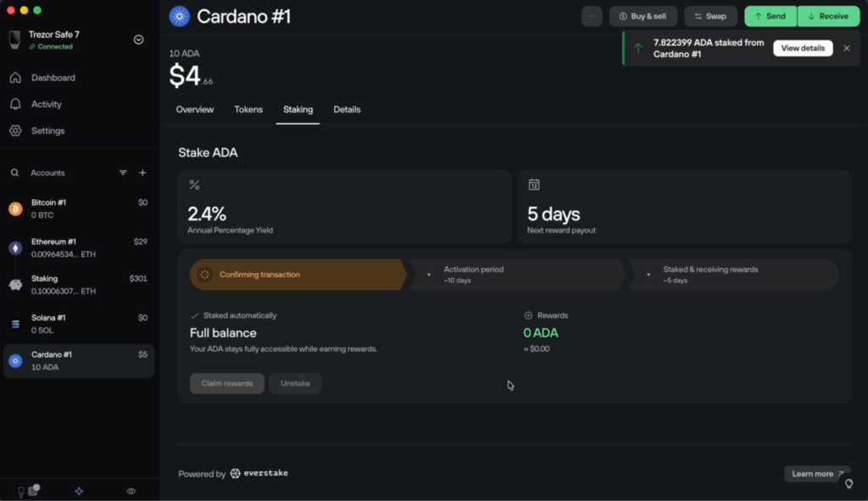This screenshot has height=501, width=868.
Task: Open the three-dots more options menu
Action: (x=592, y=16)
